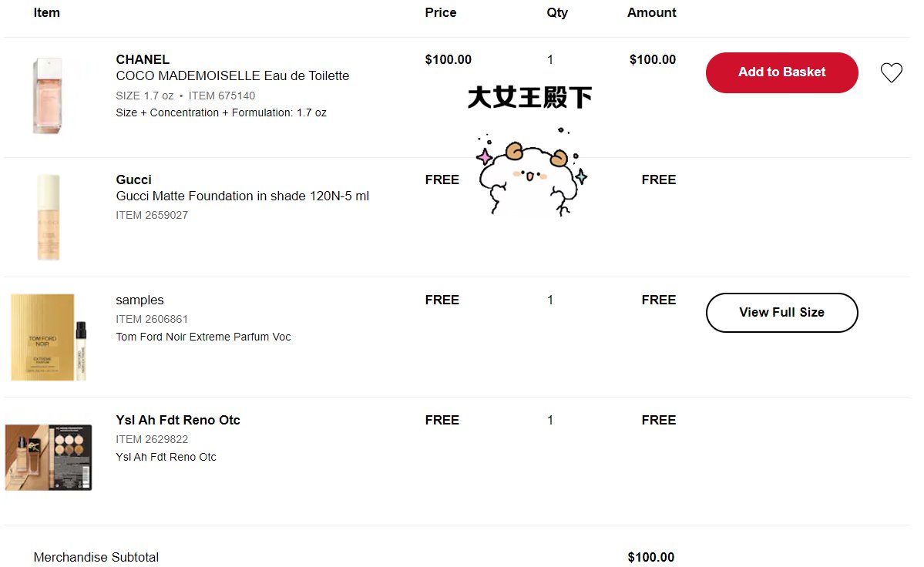Click Add to Basket button
Image resolution: width=924 pixels, height=567 pixels.
[x=781, y=72]
